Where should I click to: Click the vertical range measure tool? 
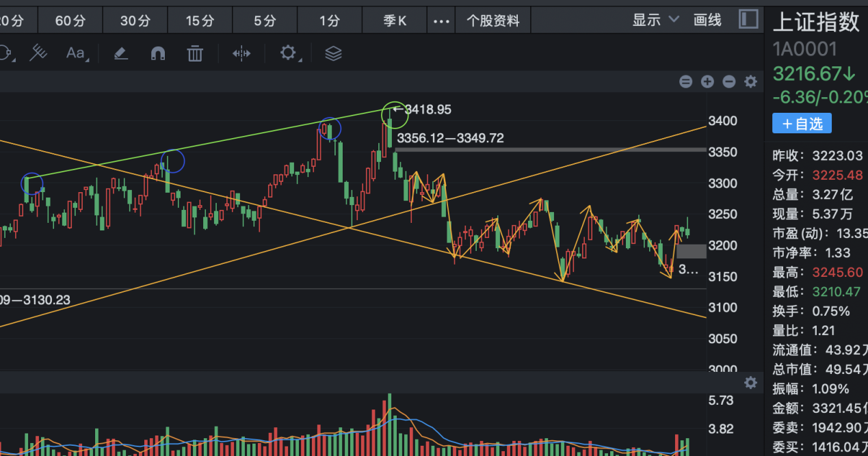pos(241,53)
